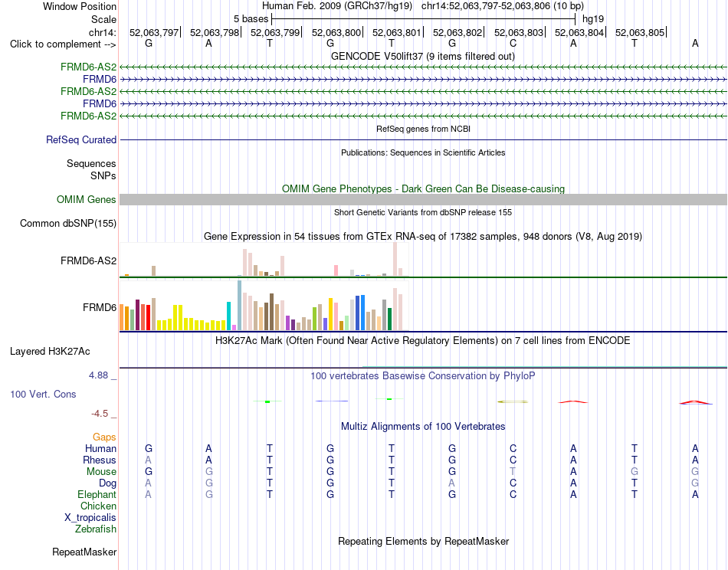
Task: Click the 'Mouse' alignment row label
Action: tap(101, 472)
